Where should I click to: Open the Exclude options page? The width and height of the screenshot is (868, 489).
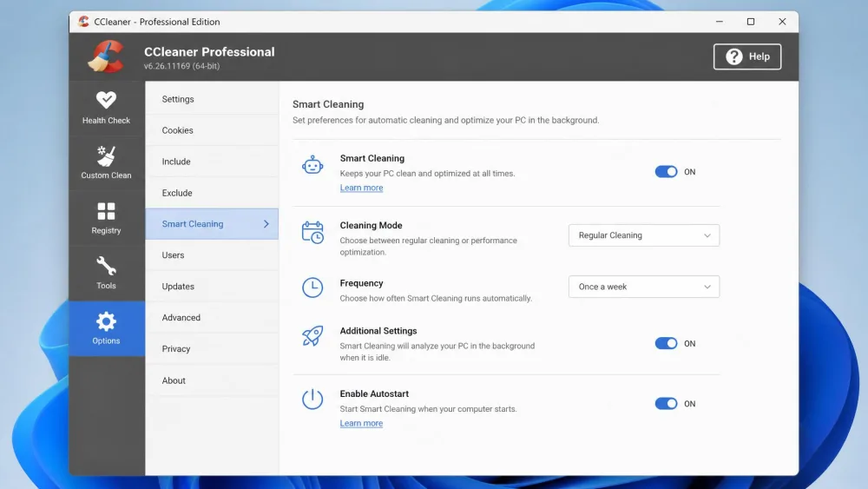click(x=212, y=193)
